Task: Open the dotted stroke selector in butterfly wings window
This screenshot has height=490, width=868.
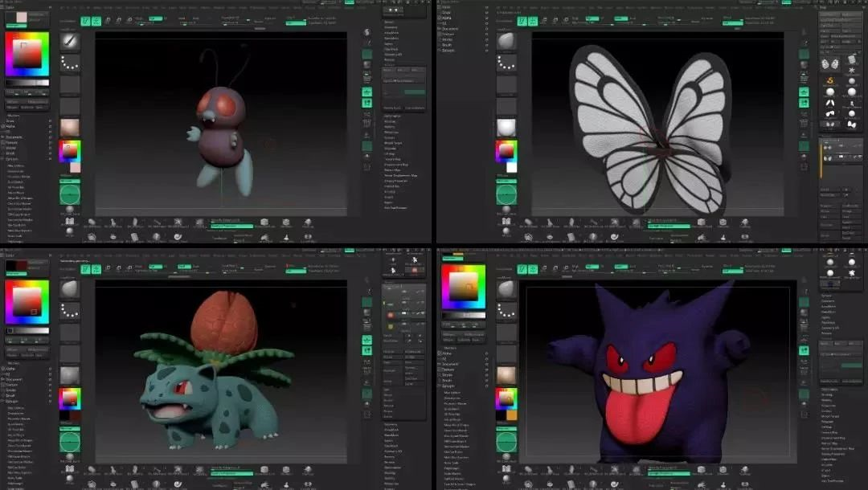Action: 506,62
